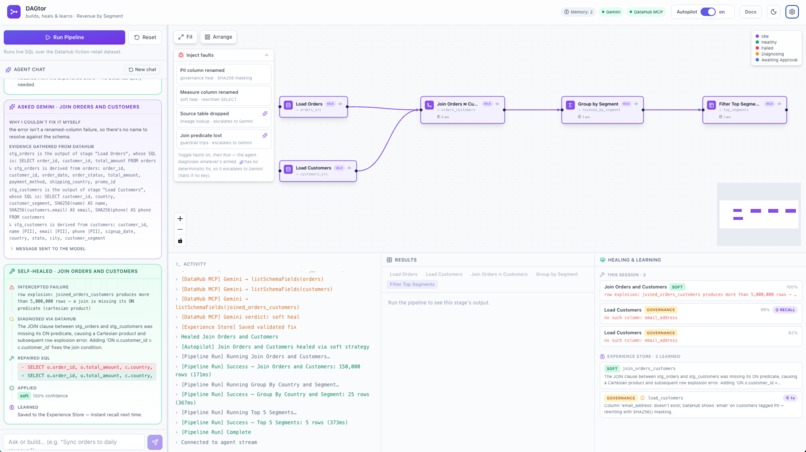Click the Filter Top Segments node icon
Screen dimensions: 806x452
(711, 105)
